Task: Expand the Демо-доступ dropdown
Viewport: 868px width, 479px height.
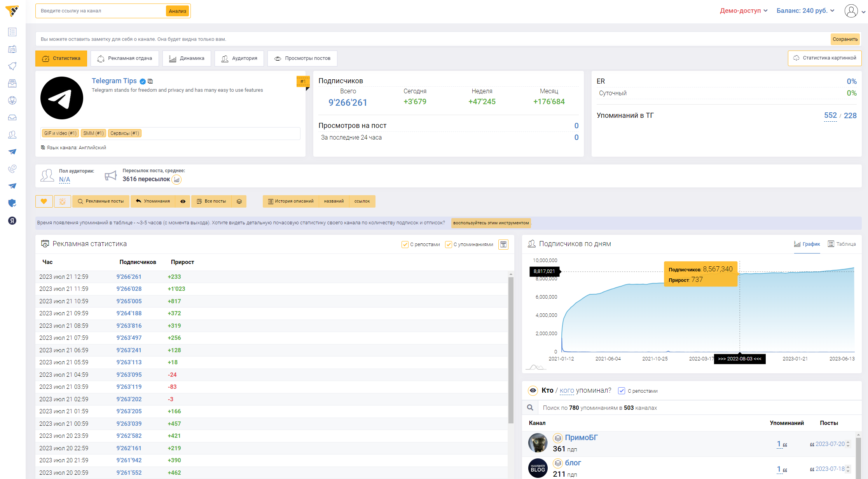Action: (x=744, y=10)
